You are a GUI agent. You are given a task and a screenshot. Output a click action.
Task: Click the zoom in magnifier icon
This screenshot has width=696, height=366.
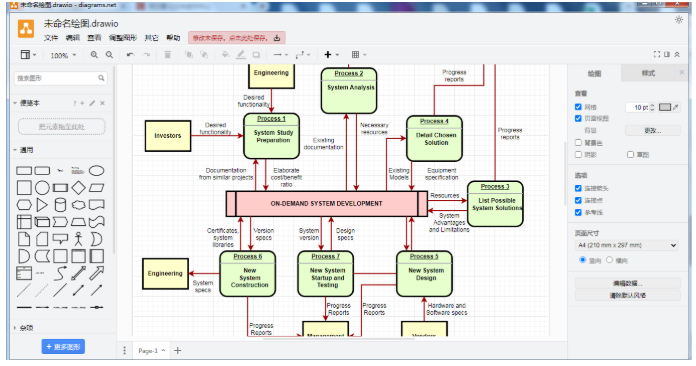click(94, 55)
